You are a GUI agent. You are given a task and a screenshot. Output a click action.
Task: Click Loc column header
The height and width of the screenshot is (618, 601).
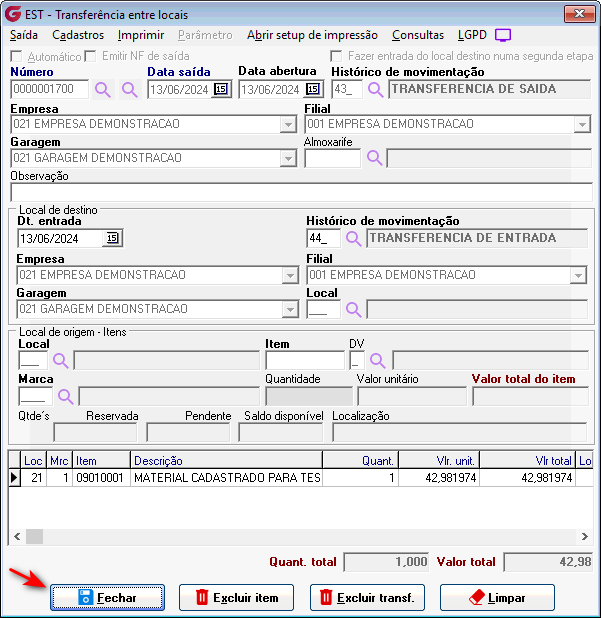(33, 460)
